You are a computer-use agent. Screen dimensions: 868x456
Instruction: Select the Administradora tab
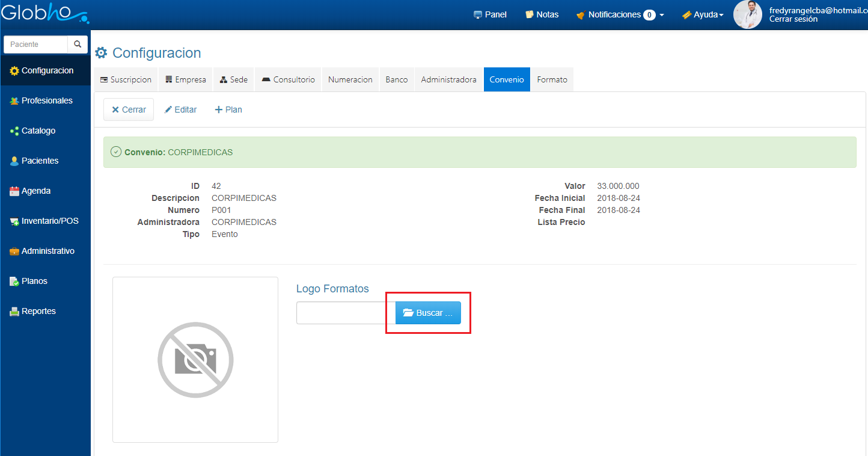point(448,79)
